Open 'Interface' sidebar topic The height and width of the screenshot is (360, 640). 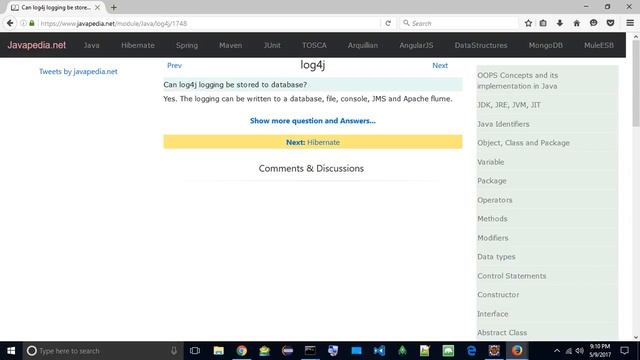(x=493, y=314)
